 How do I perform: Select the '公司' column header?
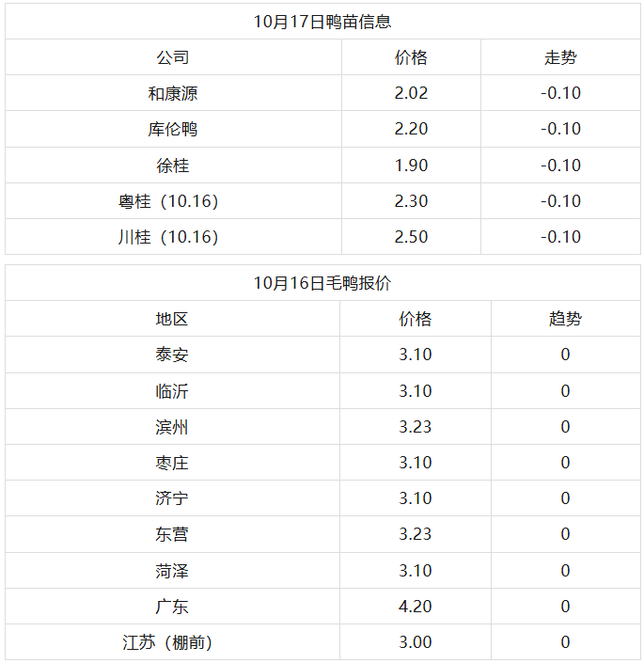(x=173, y=57)
